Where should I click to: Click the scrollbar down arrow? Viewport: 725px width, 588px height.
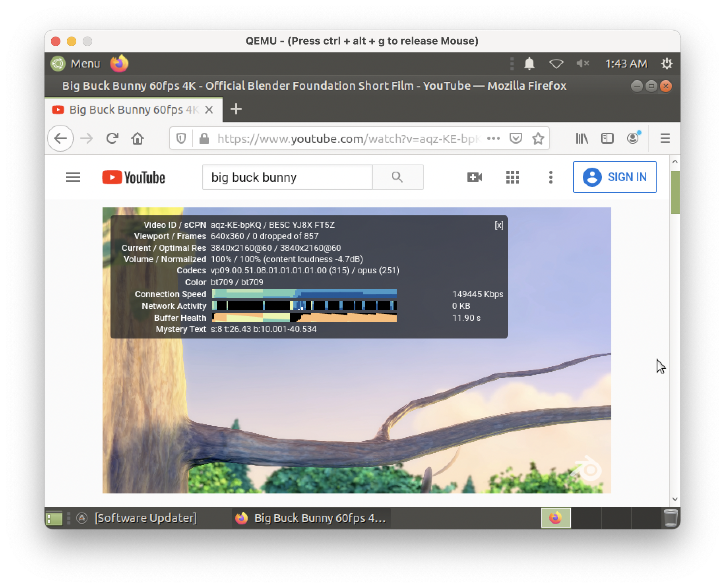(675, 499)
